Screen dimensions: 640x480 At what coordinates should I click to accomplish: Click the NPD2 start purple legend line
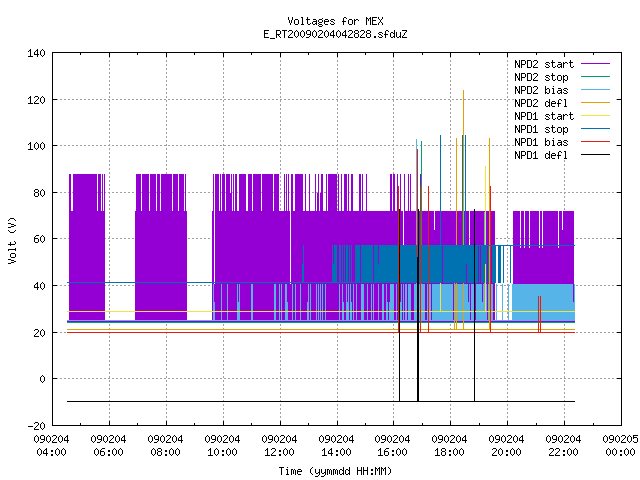595,64
